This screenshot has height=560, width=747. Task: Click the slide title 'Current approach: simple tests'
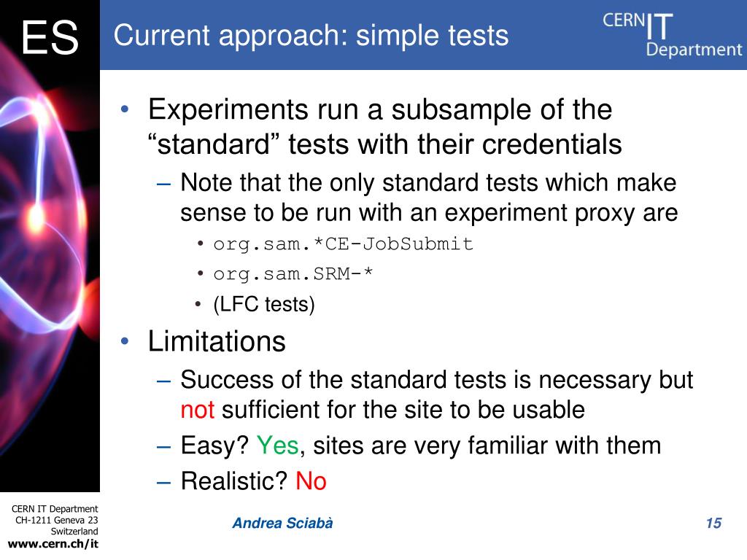pos(311,36)
